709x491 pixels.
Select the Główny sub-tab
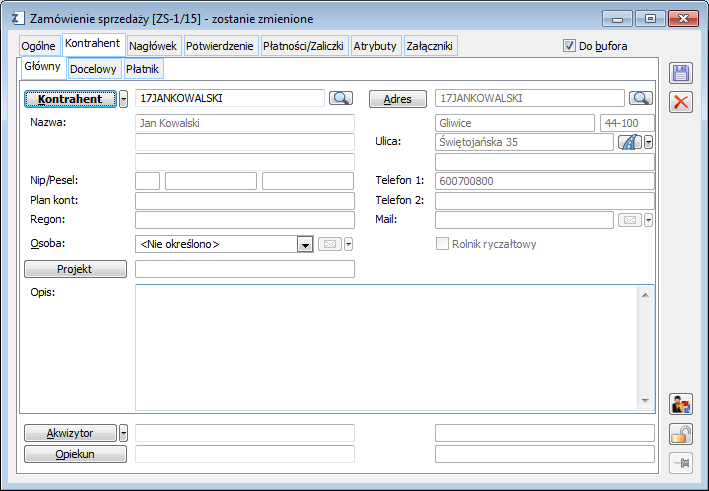[43, 66]
